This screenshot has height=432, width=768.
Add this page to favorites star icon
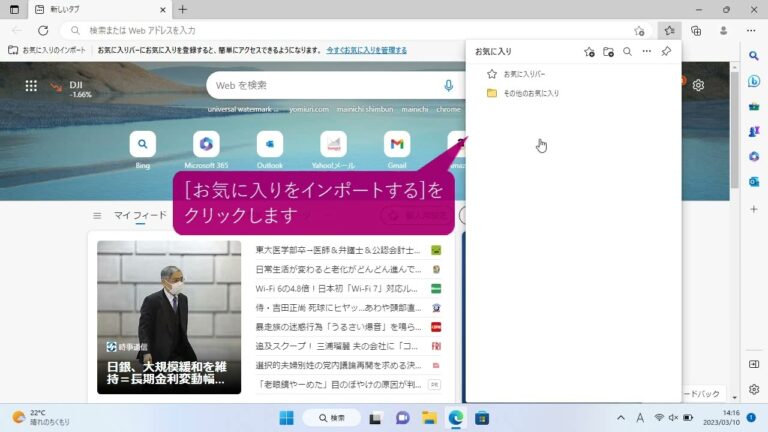639,31
